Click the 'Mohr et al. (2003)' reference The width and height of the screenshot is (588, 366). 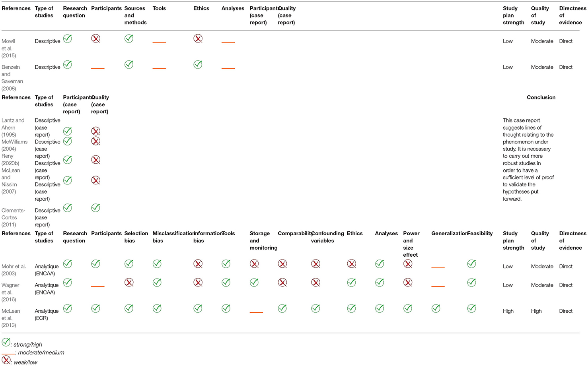click(14, 270)
